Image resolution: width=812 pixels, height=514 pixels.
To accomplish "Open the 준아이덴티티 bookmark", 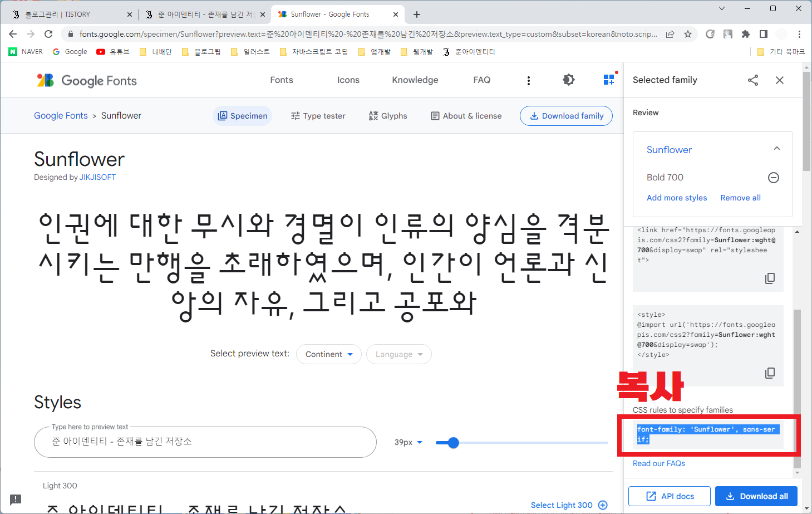I will point(469,52).
